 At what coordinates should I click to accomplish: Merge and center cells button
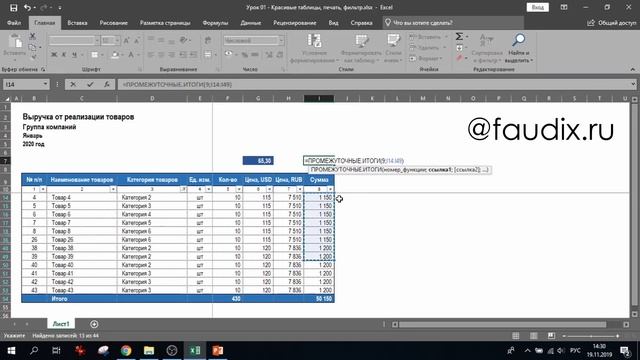208,54
